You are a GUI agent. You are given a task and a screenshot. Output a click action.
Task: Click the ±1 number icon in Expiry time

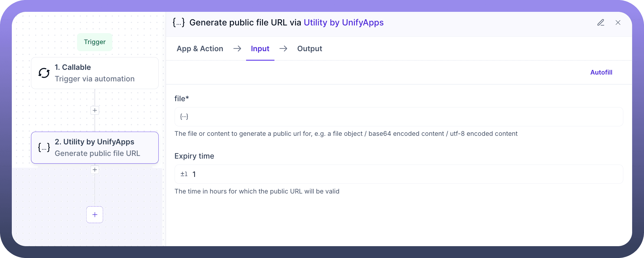pyautogui.click(x=184, y=174)
